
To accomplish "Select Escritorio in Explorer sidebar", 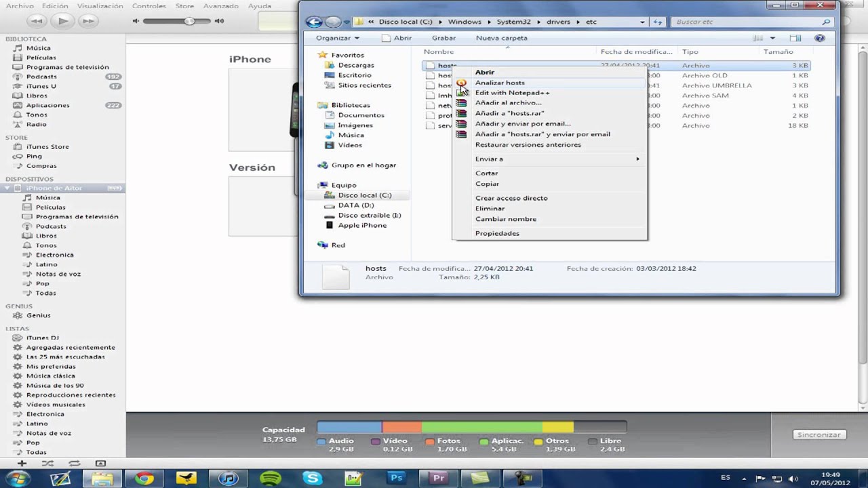I will tap(355, 75).
